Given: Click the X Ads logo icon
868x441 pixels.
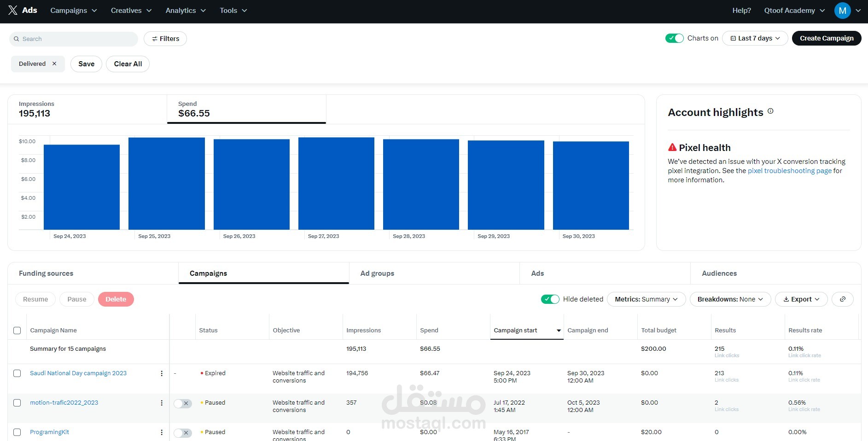Looking at the screenshot, I should click(x=13, y=10).
